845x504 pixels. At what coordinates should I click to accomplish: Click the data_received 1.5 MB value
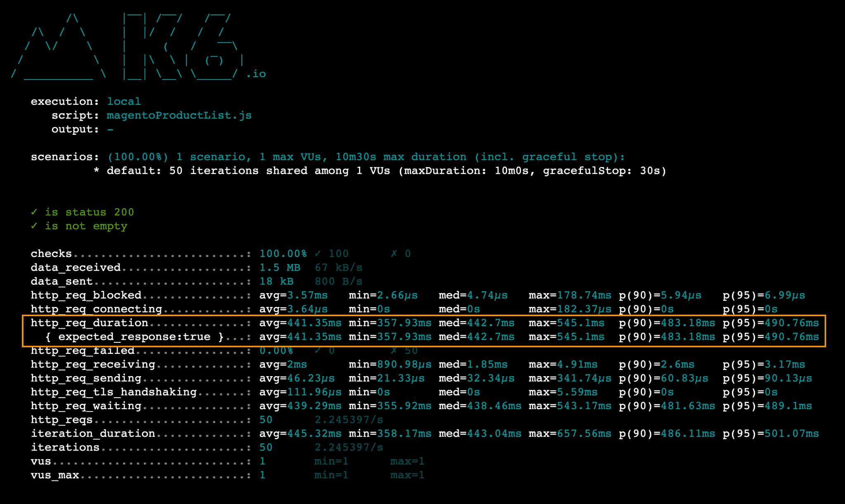[x=280, y=268]
